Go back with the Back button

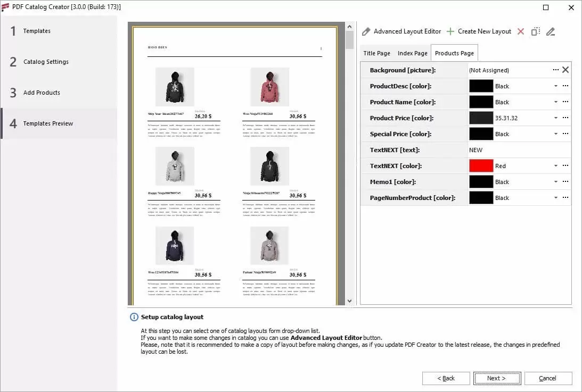pos(446,378)
